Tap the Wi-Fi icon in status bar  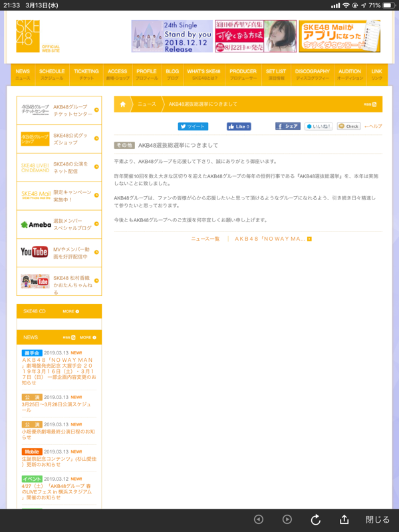[x=346, y=5]
